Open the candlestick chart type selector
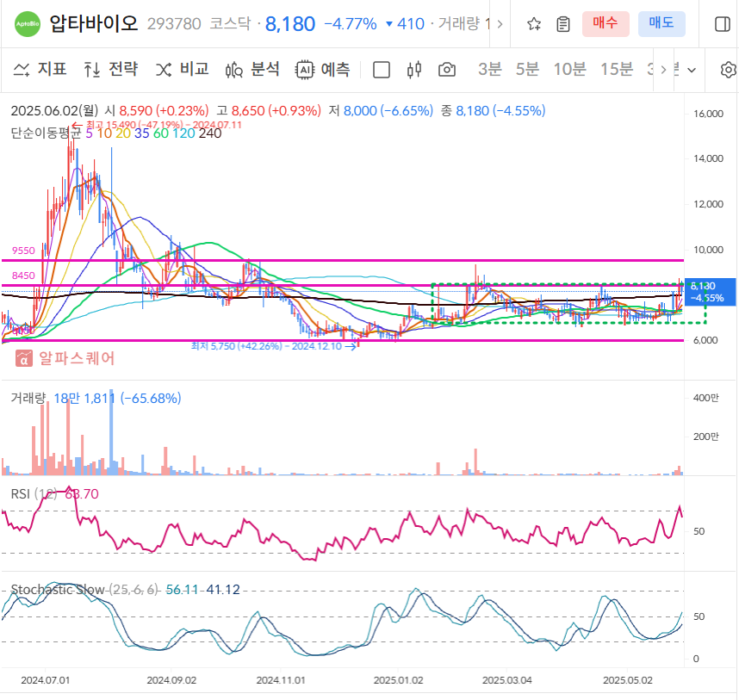 [x=414, y=70]
